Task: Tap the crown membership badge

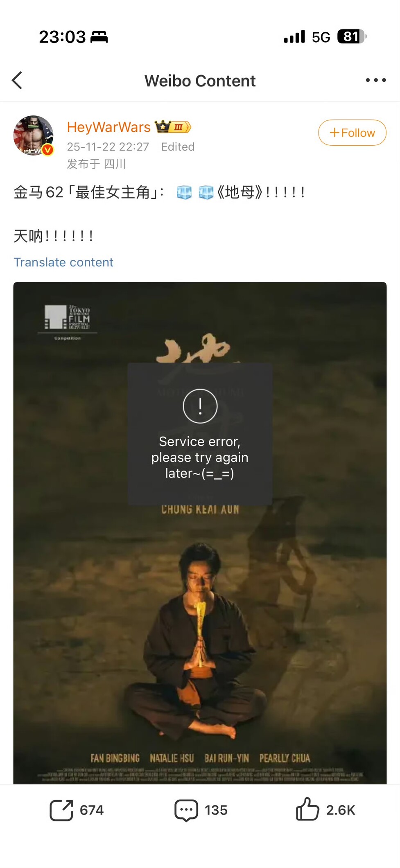Action: tap(173, 127)
